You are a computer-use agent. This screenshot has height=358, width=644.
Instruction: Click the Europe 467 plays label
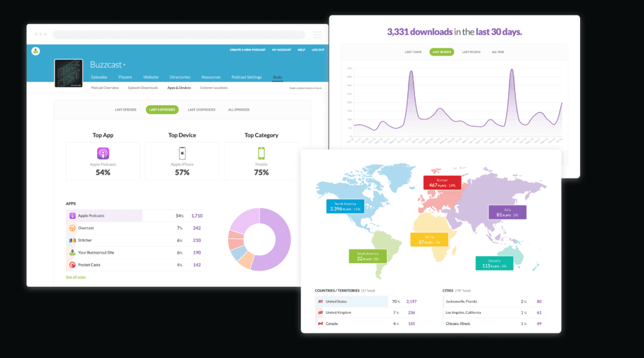[442, 182]
